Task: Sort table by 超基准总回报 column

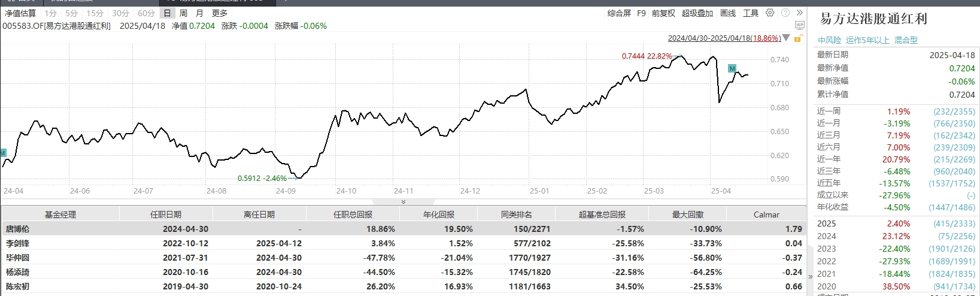Action: [x=602, y=215]
